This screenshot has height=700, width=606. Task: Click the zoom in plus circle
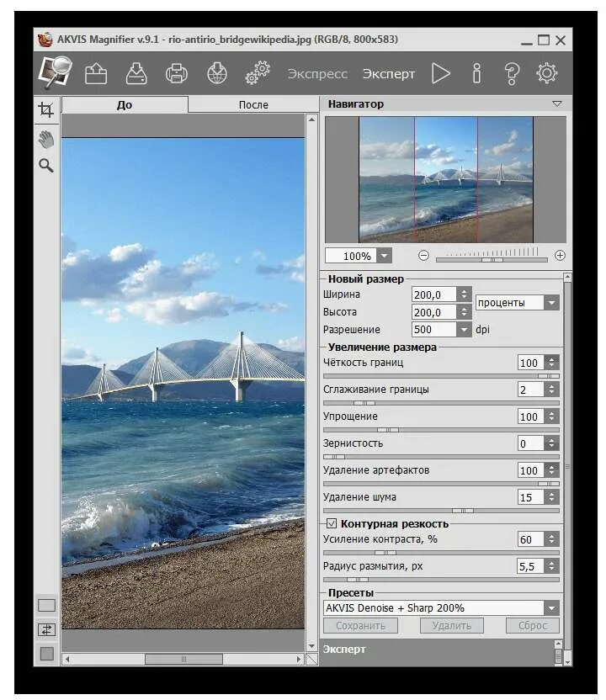coord(560,256)
